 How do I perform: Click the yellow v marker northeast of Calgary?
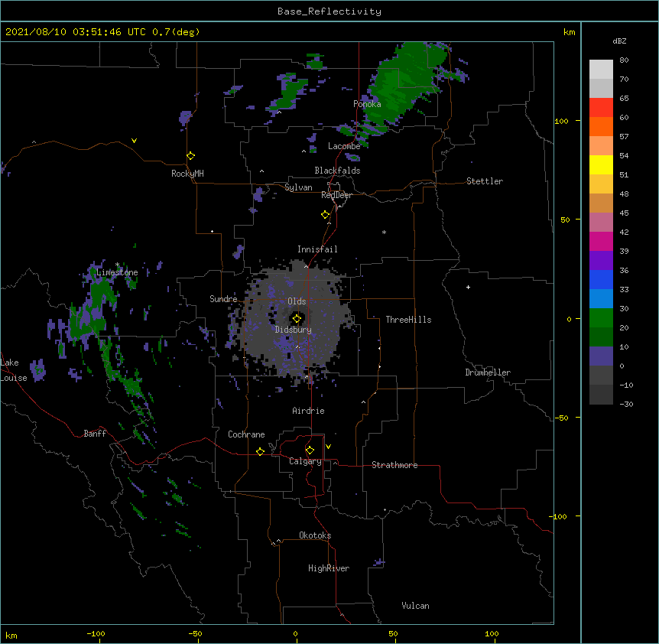[x=328, y=447]
